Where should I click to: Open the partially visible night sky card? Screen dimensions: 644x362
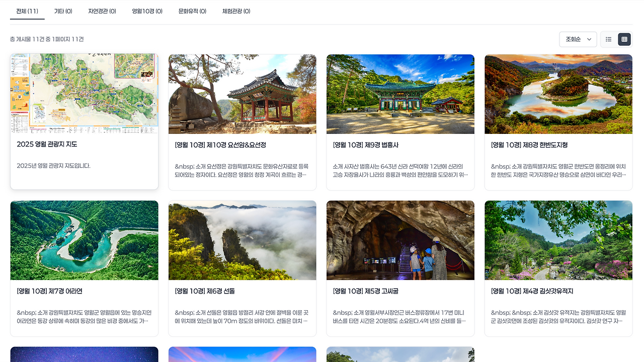(84, 354)
